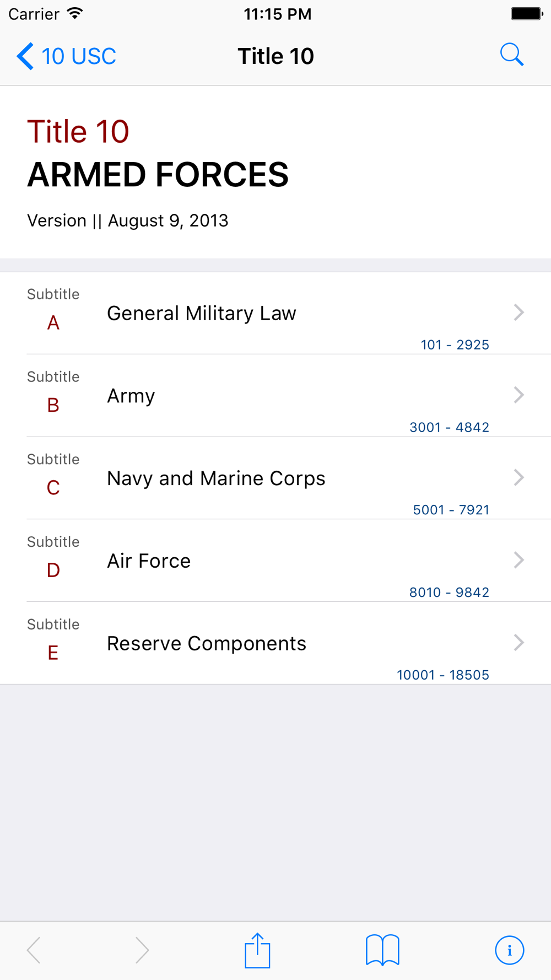
Task: Expand the Army row chevron
Action: pyautogui.click(x=518, y=395)
